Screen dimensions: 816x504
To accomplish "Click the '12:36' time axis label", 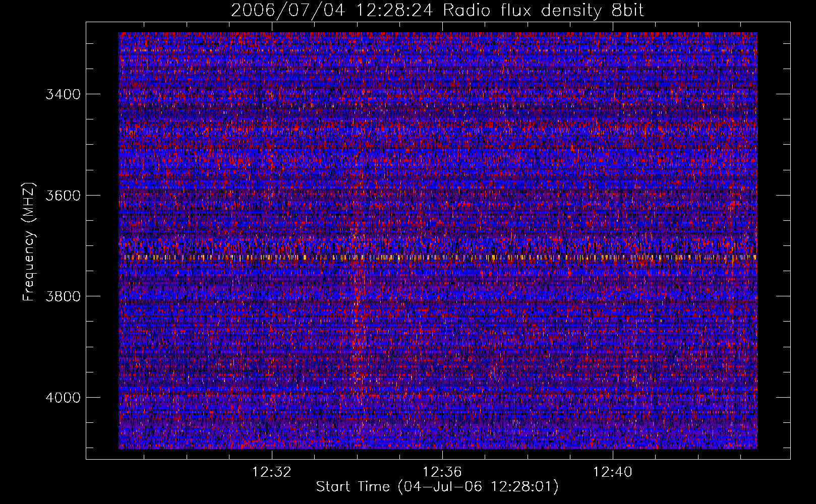I will tap(442, 472).
